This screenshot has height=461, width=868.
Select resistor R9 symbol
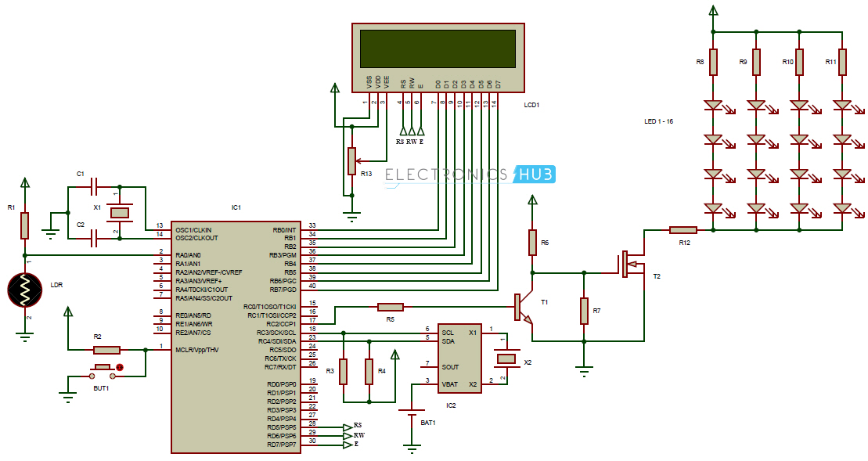coord(757,62)
